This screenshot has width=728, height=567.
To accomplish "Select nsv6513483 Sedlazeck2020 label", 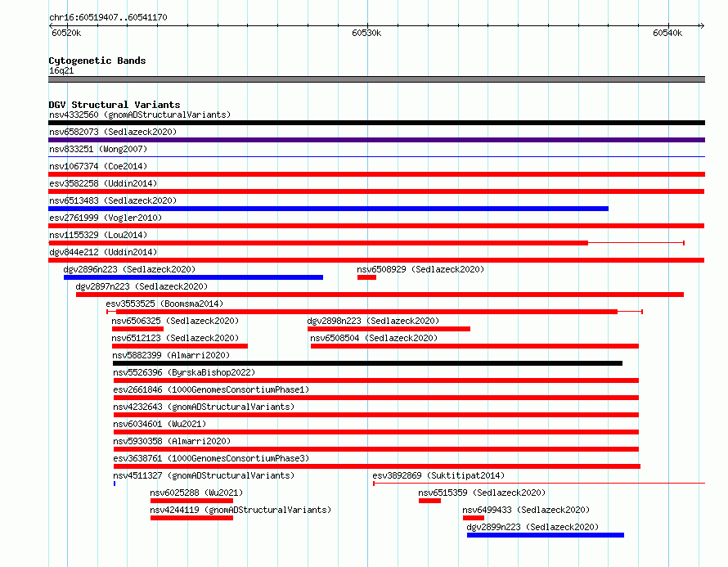I will (x=113, y=200).
